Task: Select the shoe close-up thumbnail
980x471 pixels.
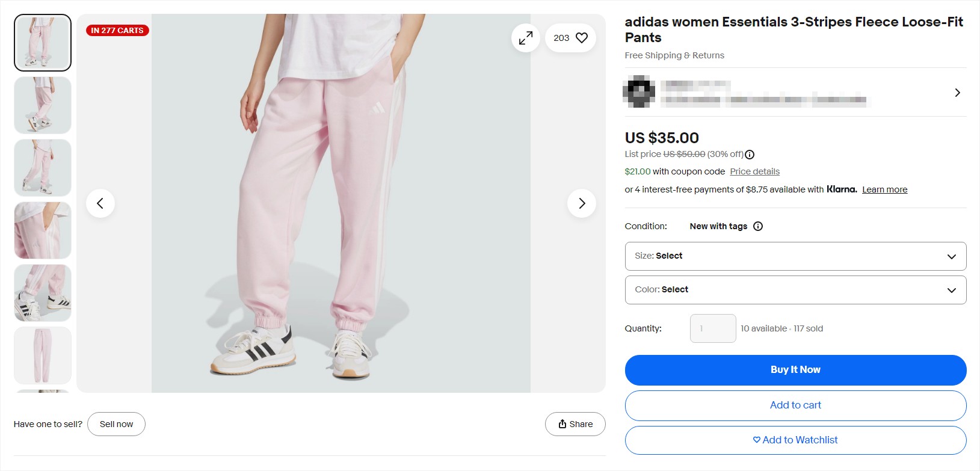Action: click(x=42, y=293)
